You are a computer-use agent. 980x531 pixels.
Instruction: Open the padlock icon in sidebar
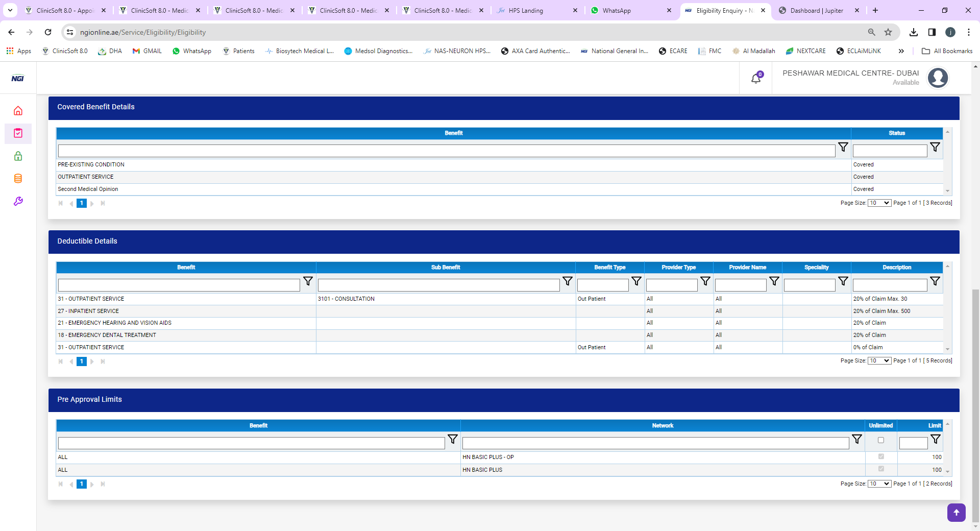[x=18, y=156]
